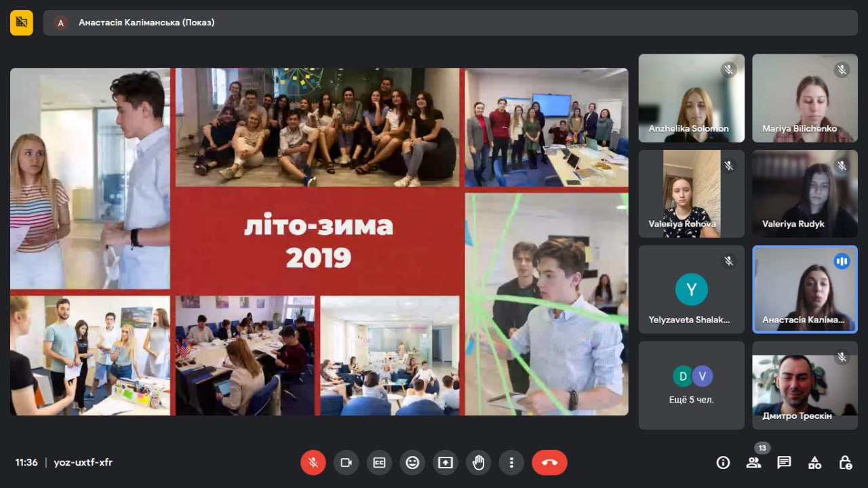Open the activities shapes icon
Screen dimensions: 868x488
(x=815, y=462)
